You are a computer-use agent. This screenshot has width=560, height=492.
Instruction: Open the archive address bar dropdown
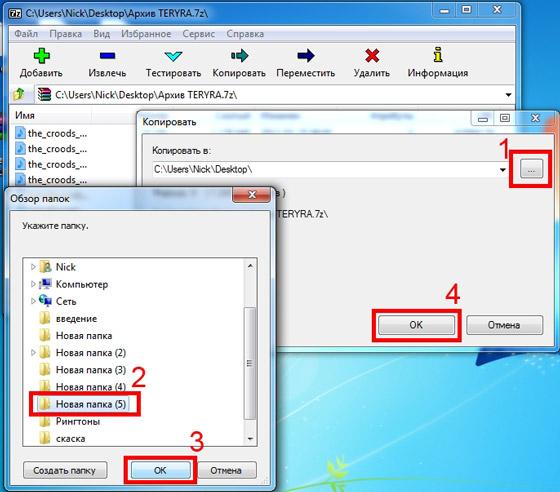click(x=508, y=95)
